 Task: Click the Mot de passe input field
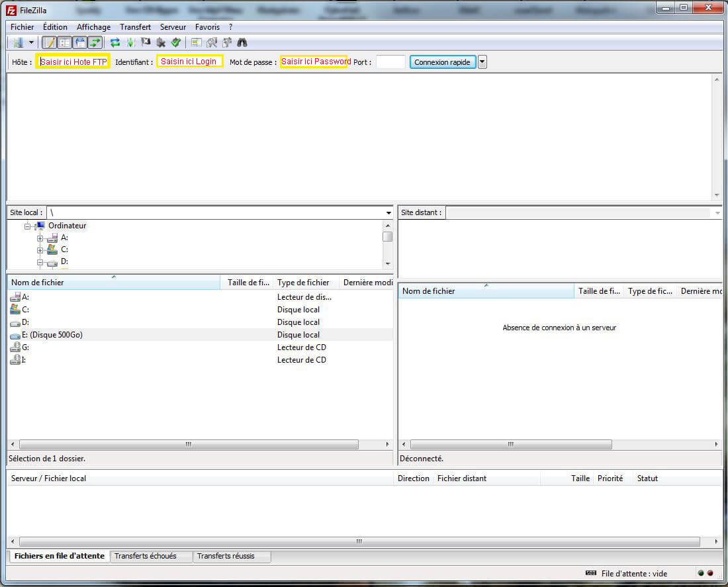[x=314, y=62]
